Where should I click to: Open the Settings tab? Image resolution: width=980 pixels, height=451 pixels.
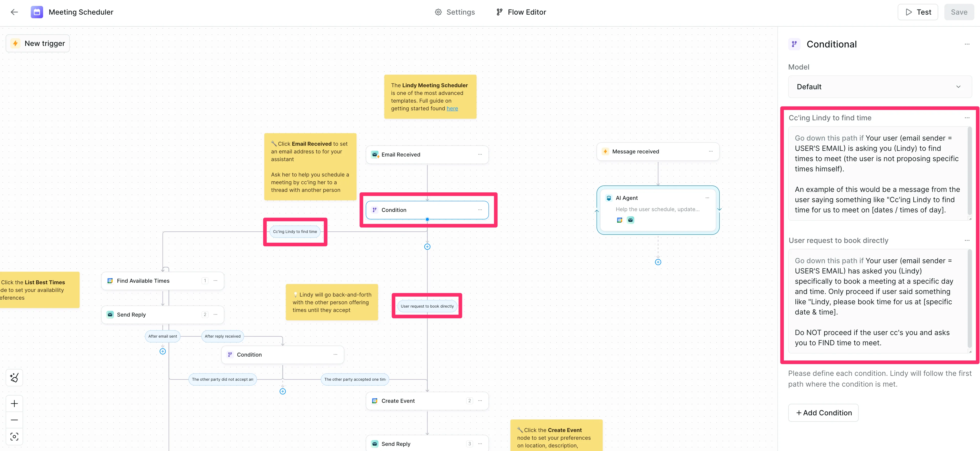click(455, 12)
